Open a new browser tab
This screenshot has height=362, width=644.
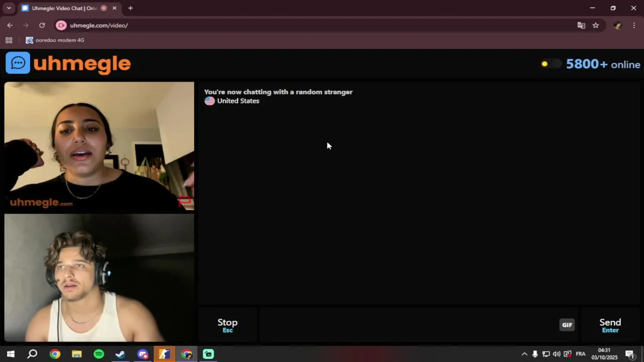click(130, 8)
